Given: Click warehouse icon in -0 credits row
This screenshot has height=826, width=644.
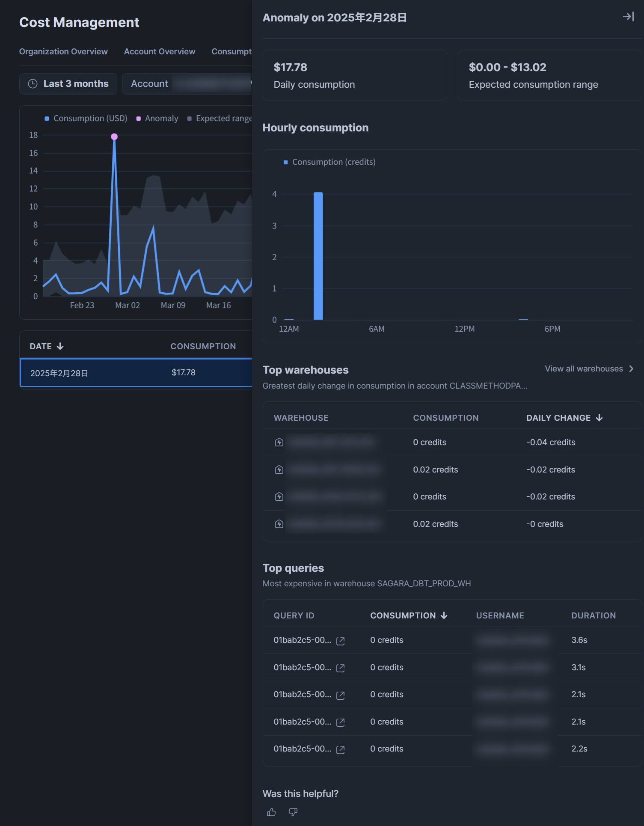Looking at the screenshot, I should [x=279, y=524].
